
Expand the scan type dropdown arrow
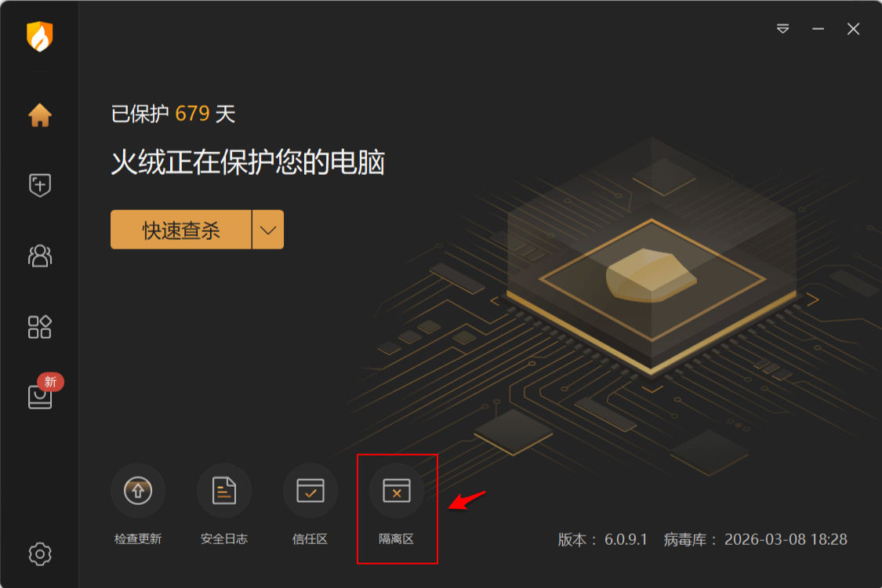268,230
